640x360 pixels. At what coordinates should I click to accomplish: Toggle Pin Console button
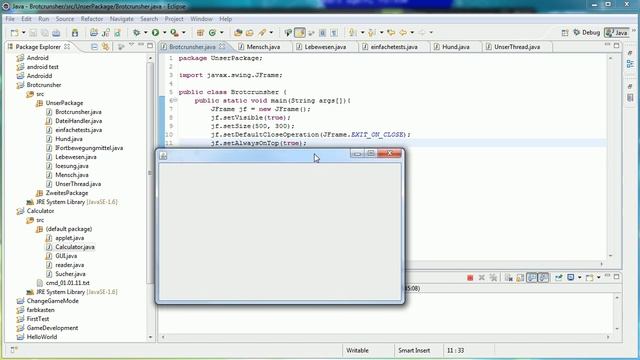(558, 278)
